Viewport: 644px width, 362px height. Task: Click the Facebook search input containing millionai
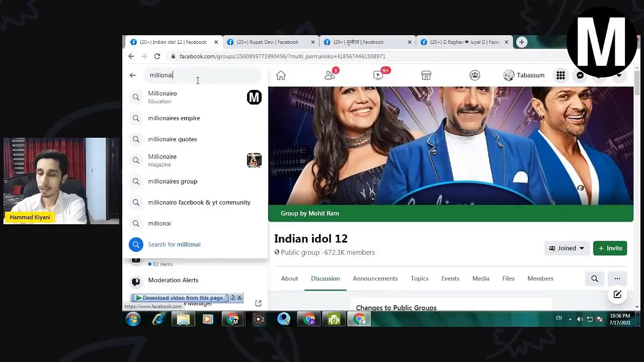coord(202,75)
